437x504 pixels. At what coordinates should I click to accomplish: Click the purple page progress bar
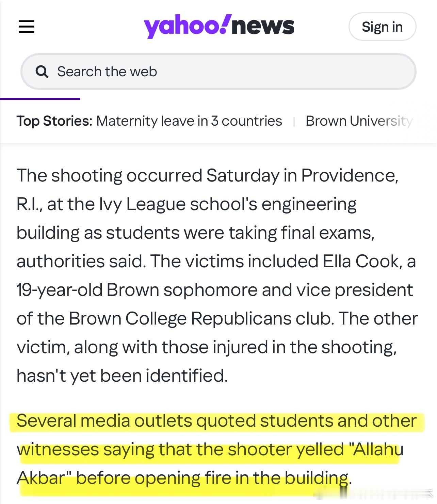[x=40, y=99]
